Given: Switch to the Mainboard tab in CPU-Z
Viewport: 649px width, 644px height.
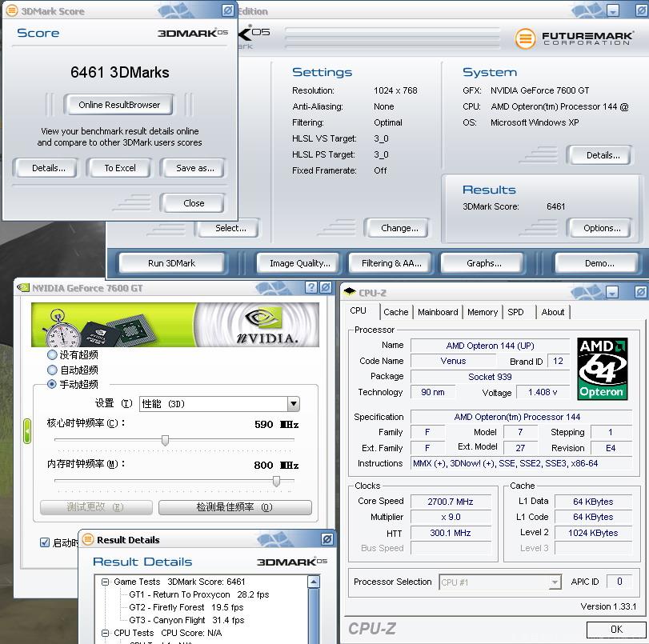Looking at the screenshot, I should point(438,312).
